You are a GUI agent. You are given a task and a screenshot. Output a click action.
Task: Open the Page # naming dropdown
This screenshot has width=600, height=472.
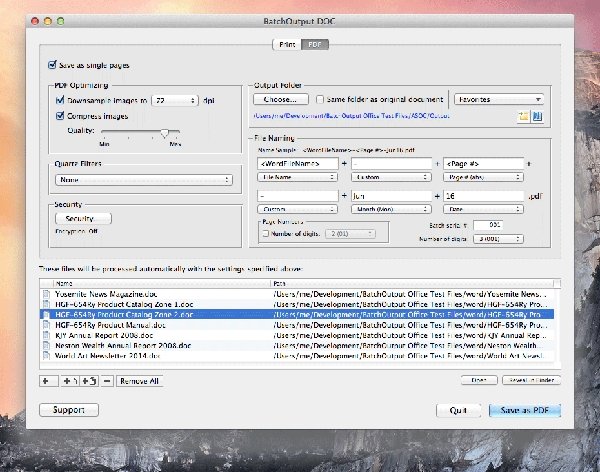coord(483,177)
